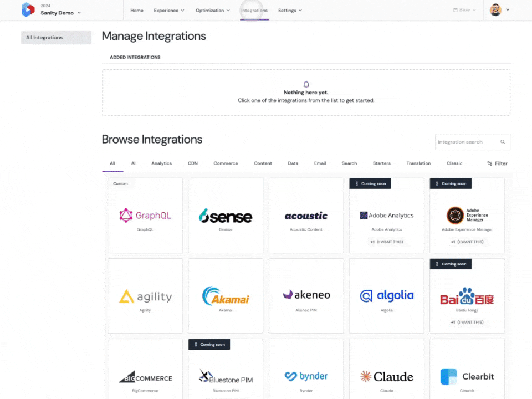Click the bell icon in empty state
Image resolution: width=532 pixels, height=399 pixels.
point(306,84)
